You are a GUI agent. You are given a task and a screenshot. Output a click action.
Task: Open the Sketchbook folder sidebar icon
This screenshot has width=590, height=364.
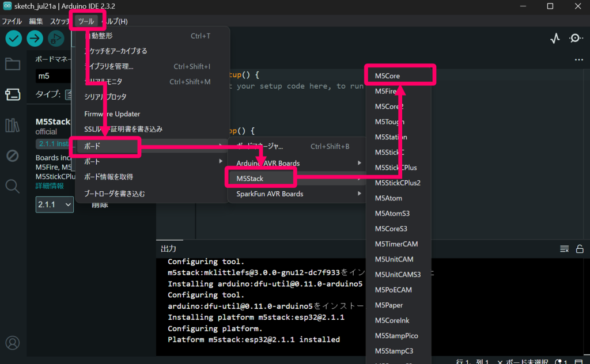[x=13, y=64]
